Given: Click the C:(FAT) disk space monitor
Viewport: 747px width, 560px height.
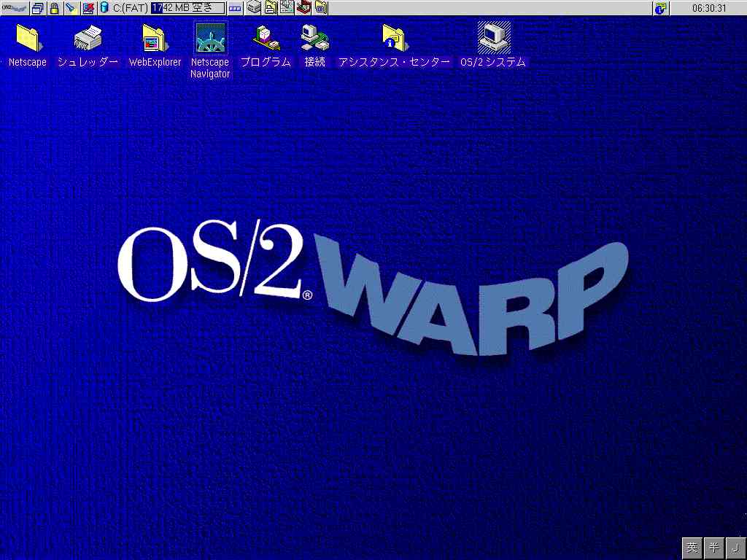Looking at the screenshot, I should point(160,8).
